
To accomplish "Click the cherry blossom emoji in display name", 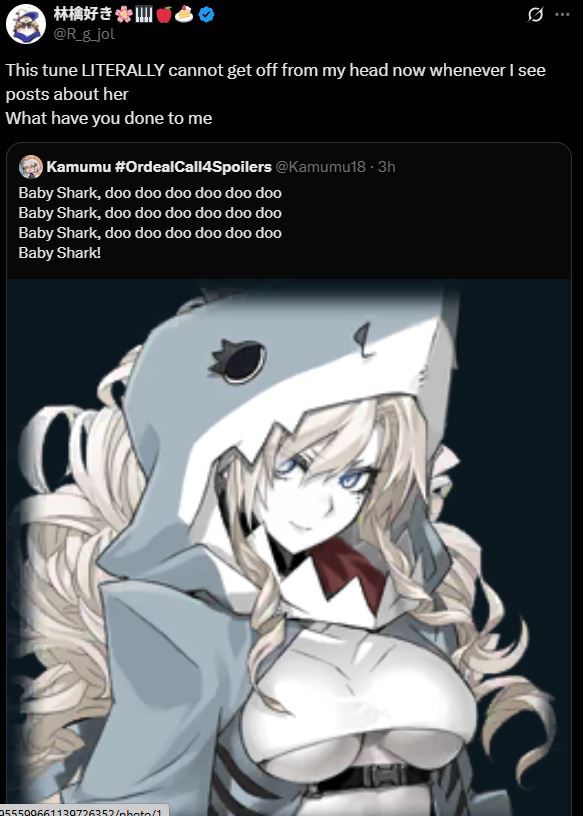I will coord(123,15).
